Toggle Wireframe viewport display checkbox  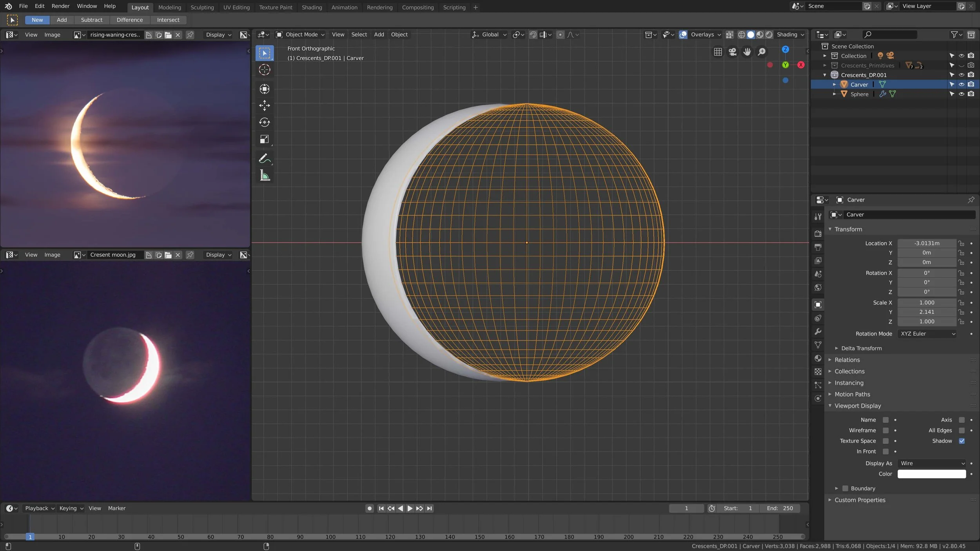[886, 430]
